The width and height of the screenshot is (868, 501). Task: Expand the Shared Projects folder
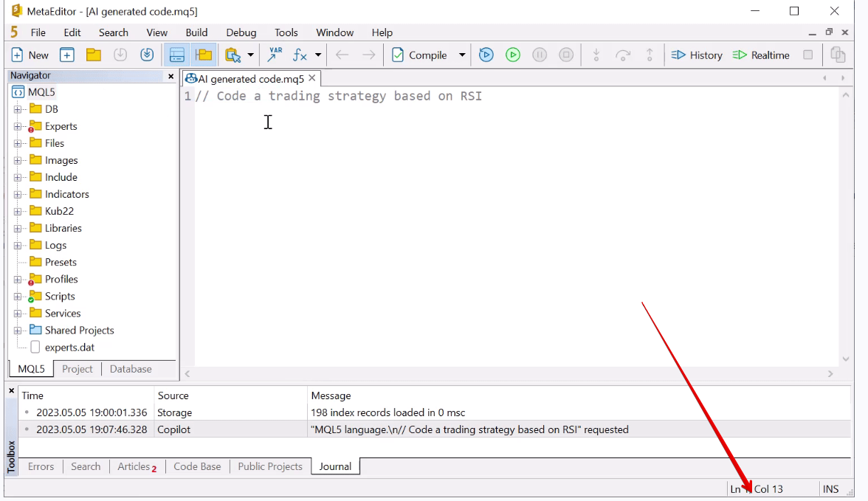pos(18,331)
